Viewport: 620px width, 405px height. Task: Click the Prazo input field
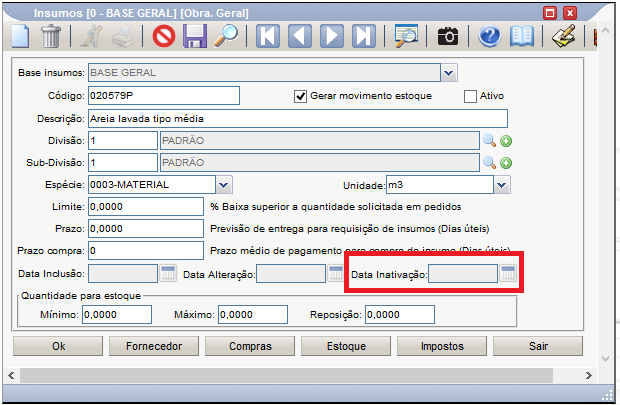pyautogui.click(x=146, y=229)
